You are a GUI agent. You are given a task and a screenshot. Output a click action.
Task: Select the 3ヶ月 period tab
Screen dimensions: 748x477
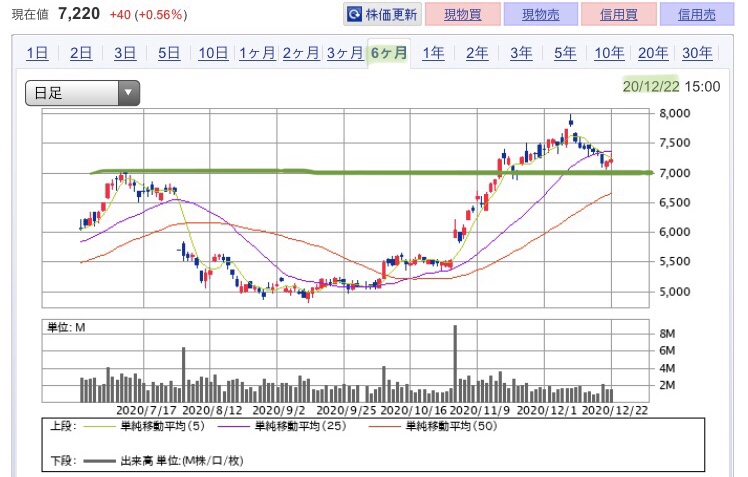345,53
